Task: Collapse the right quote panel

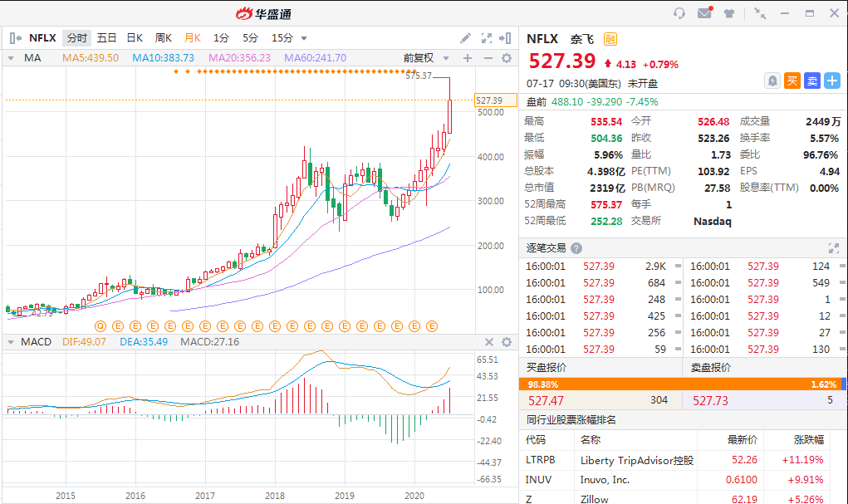Action: [x=505, y=38]
